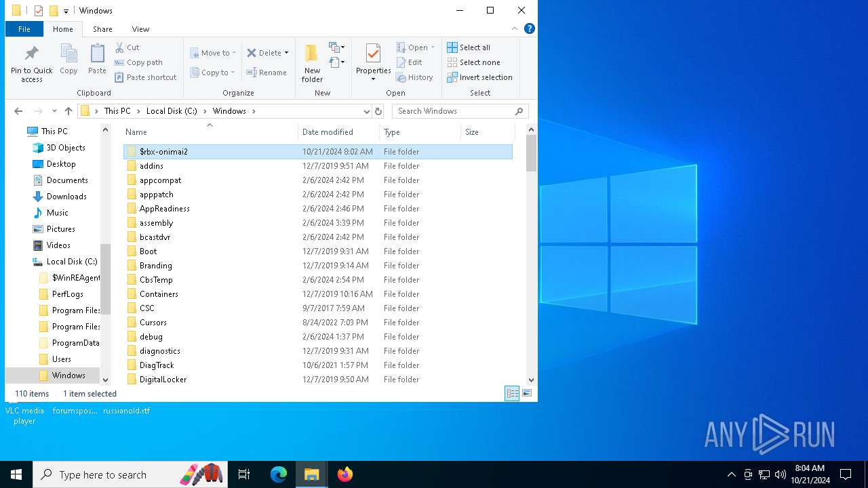
Task: Click the Copy ribbon icon
Action: pos(68,60)
